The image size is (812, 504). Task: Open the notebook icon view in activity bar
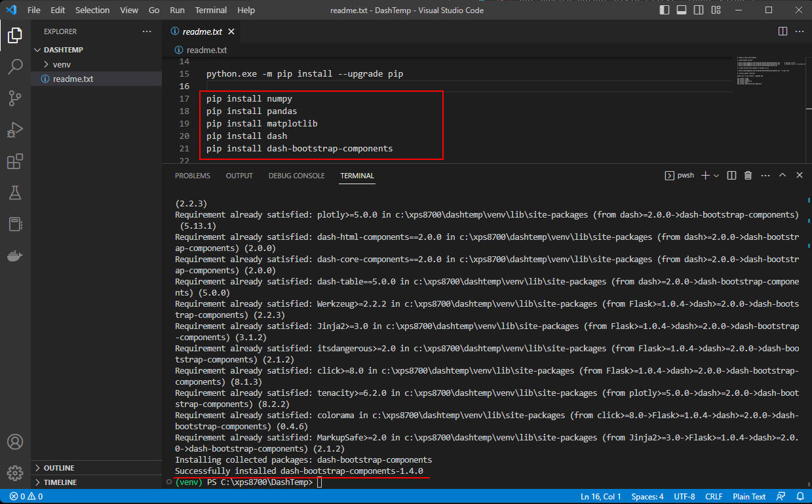(x=15, y=224)
